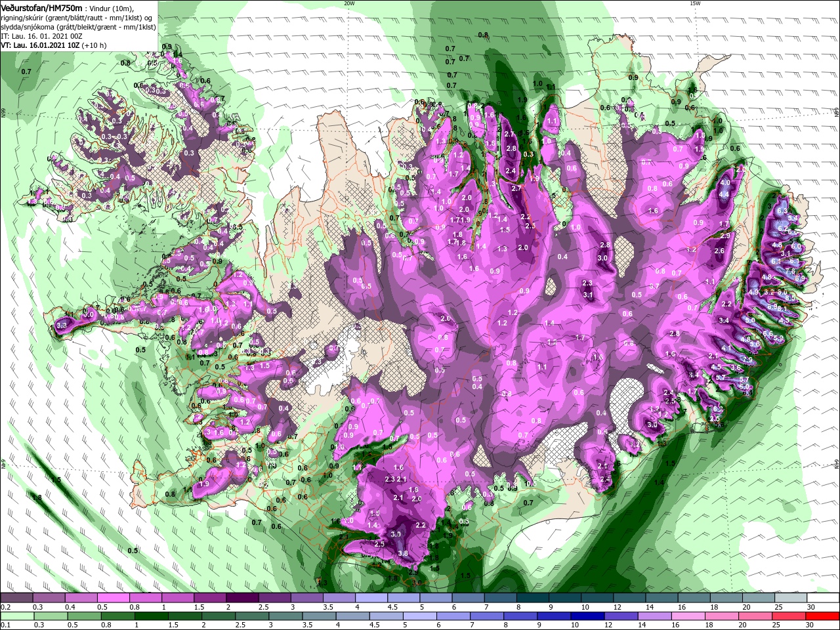The height and width of the screenshot is (630, 840).
Task: Pick the bright red swatch after 30, lower legend
Action: pyautogui.click(x=824, y=616)
